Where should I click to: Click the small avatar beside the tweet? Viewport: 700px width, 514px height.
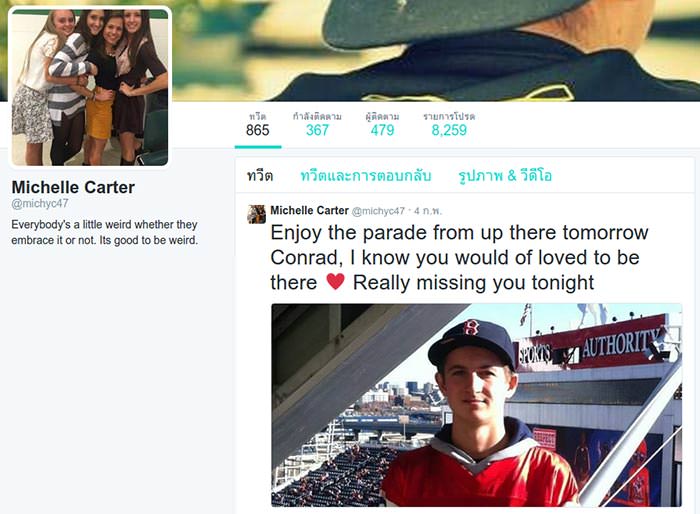pos(256,214)
